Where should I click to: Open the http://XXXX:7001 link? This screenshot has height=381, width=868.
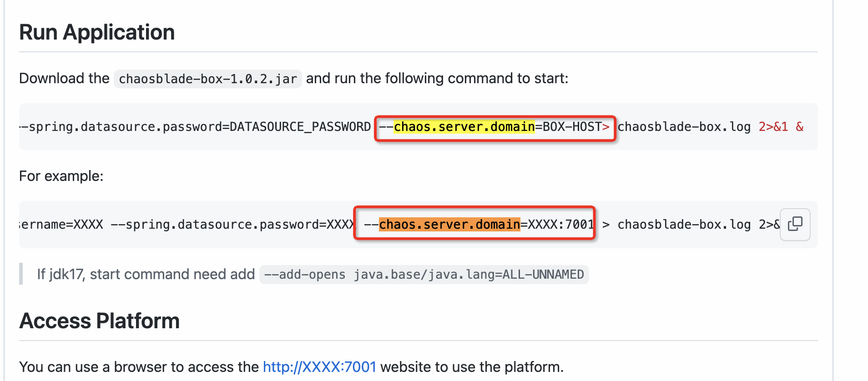pyautogui.click(x=319, y=367)
